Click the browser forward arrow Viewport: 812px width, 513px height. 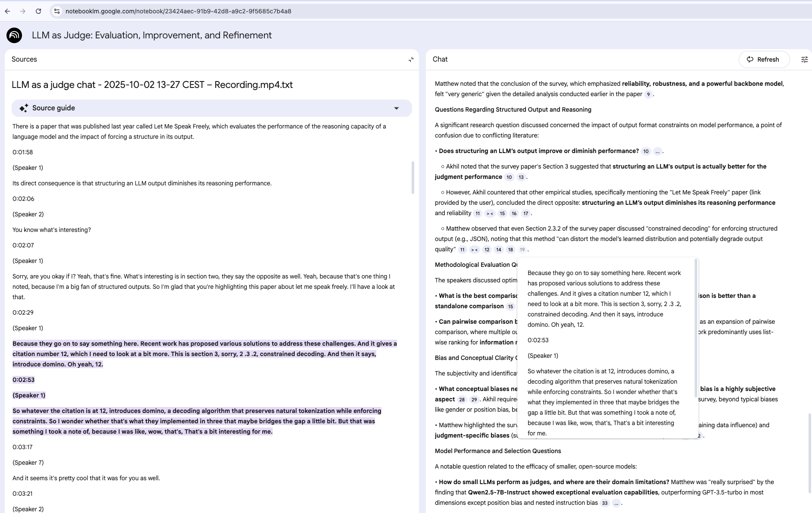tap(23, 11)
